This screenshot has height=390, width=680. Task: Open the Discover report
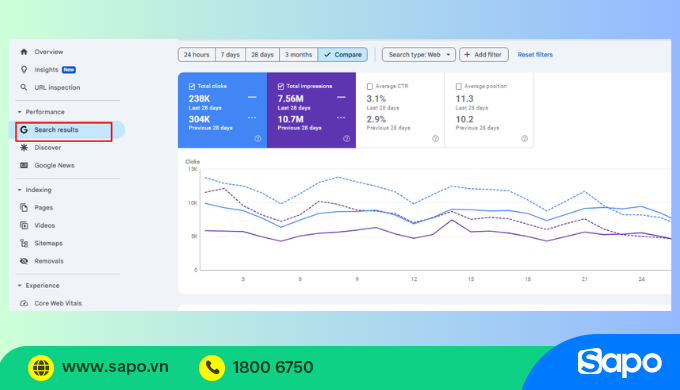48,147
